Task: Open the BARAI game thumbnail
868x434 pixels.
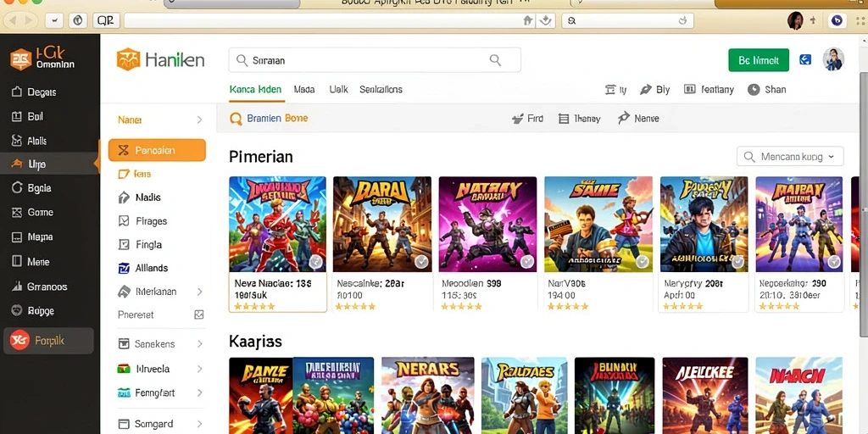Action: pos(382,224)
